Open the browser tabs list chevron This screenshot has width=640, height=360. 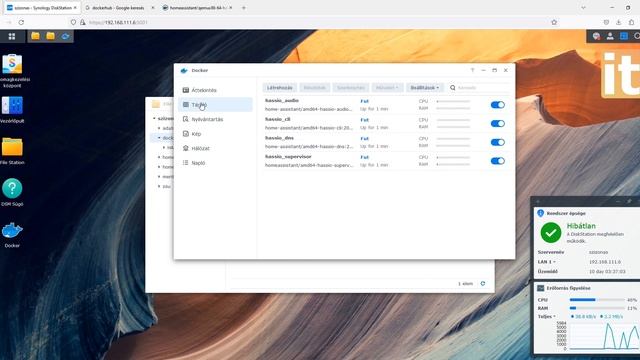[x=583, y=8]
